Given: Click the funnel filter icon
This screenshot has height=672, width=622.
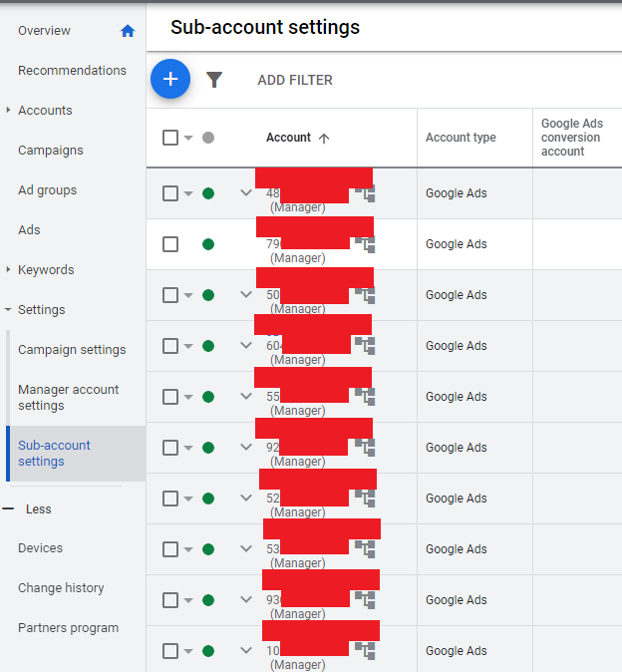Looking at the screenshot, I should (214, 80).
